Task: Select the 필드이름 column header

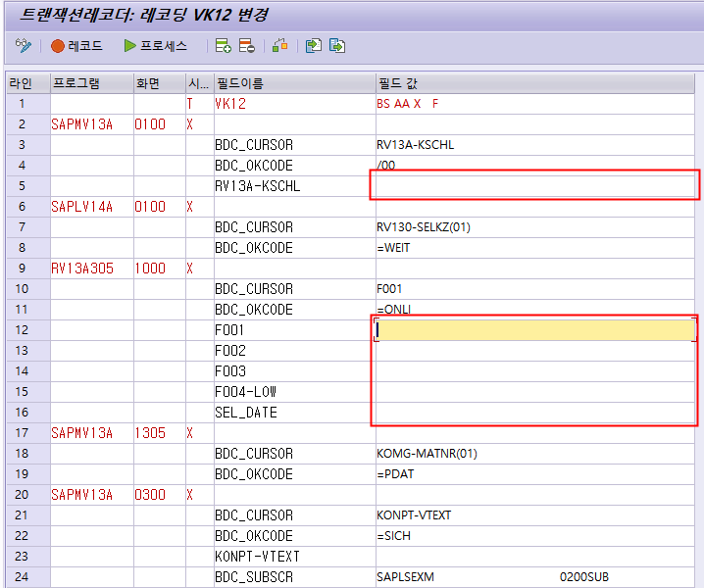Action: point(294,83)
